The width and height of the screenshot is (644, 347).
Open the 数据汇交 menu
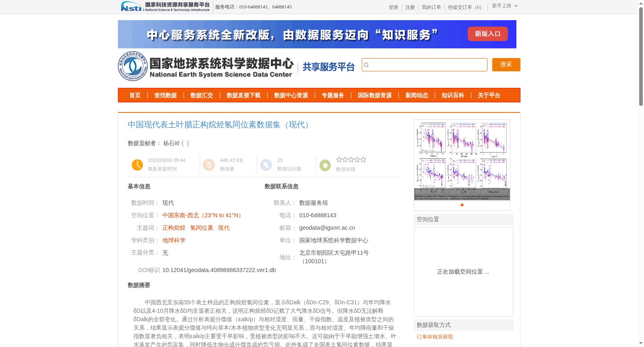point(202,95)
